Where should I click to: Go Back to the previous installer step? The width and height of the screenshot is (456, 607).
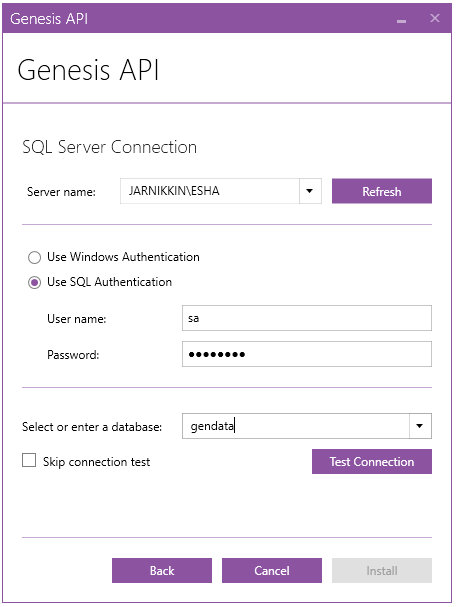(162, 571)
